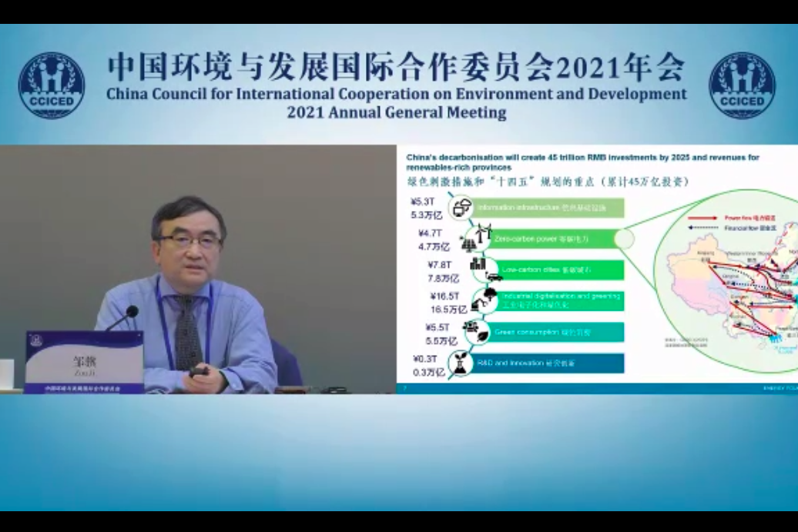
Task: Click the dotted Financial flow legend arrow
Action: pos(704,228)
